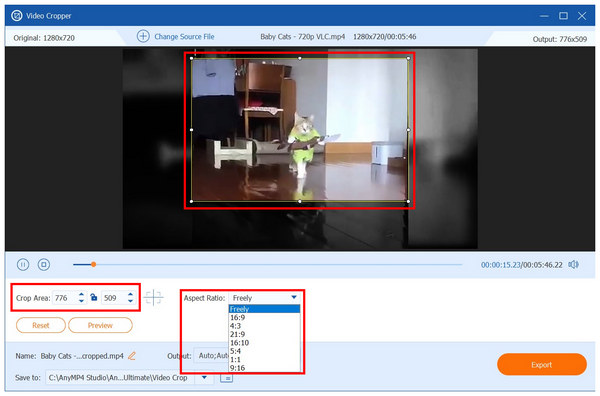Toggle the aspect ratio lock icon
Screen dimensions: 600x396
[x=94, y=297]
